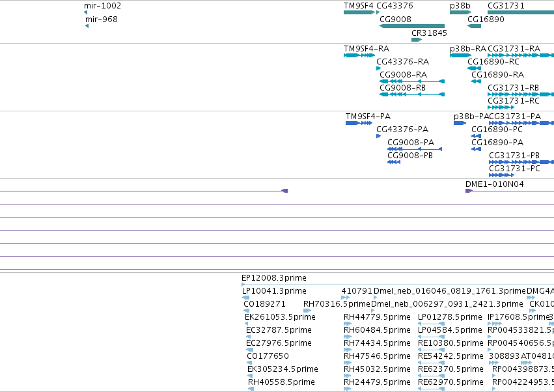Click protein CG16890-PC
Viewport: 554px width, 392px height.
pyautogui.click(x=477, y=136)
